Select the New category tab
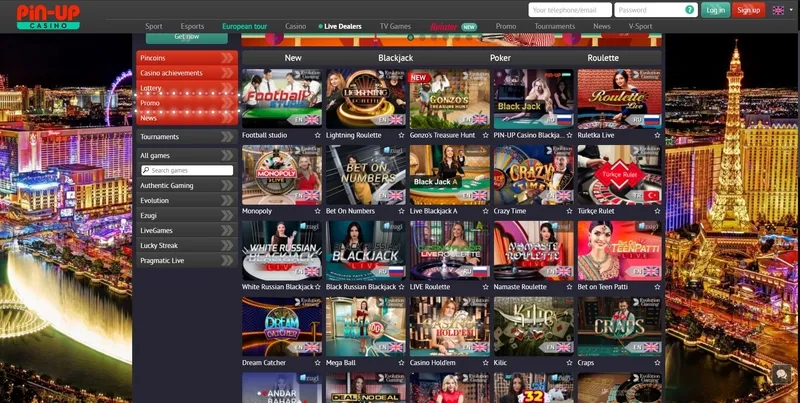 (x=293, y=58)
